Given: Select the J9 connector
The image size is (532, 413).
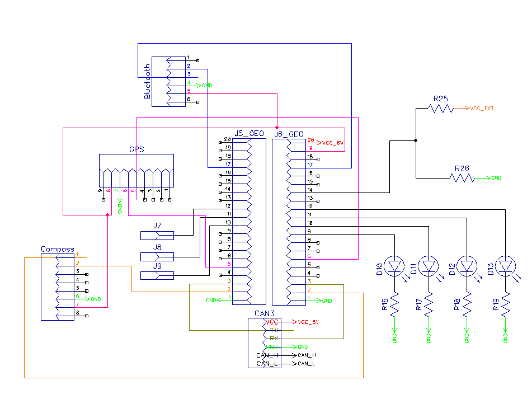Looking at the screenshot, I should [x=157, y=275].
